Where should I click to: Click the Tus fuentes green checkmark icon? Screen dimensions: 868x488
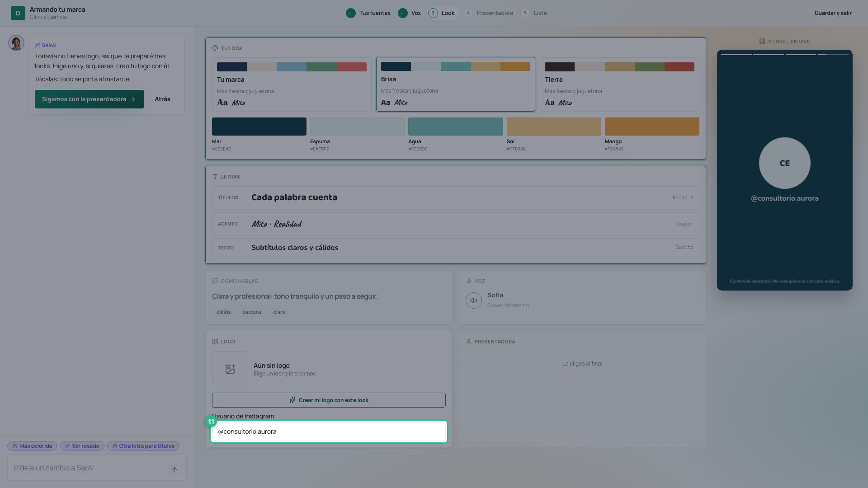point(351,13)
